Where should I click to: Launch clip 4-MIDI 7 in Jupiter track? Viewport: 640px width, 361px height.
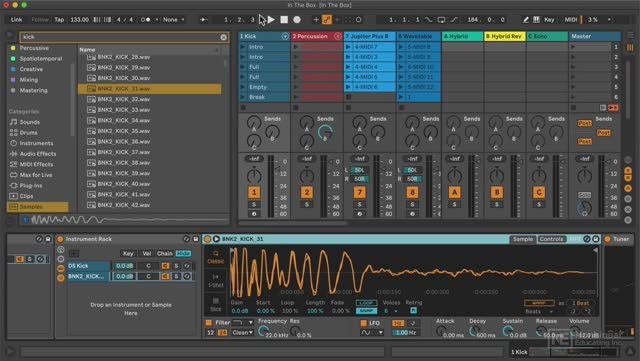click(348, 47)
